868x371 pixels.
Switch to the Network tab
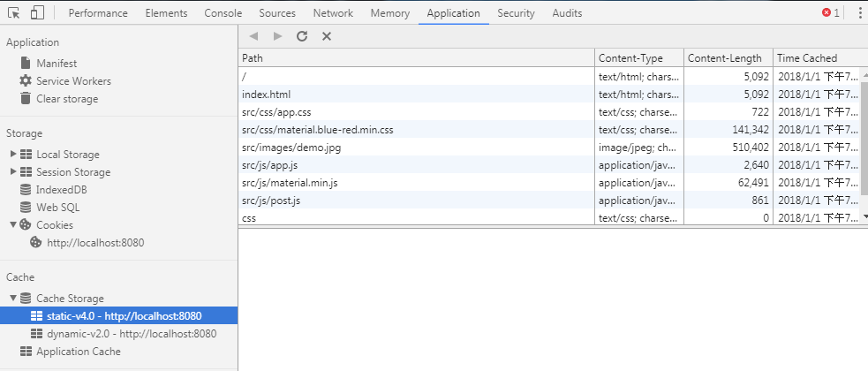coord(333,13)
